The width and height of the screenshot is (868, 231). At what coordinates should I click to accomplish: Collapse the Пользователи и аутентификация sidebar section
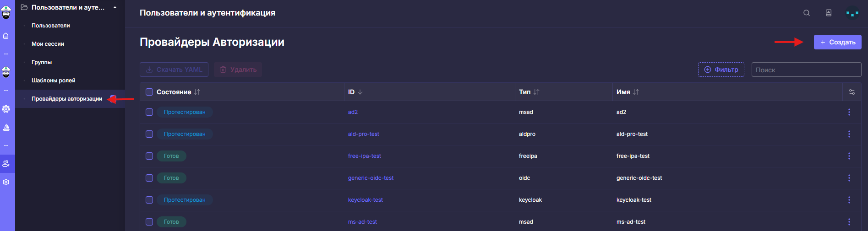pyautogui.click(x=115, y=7)
